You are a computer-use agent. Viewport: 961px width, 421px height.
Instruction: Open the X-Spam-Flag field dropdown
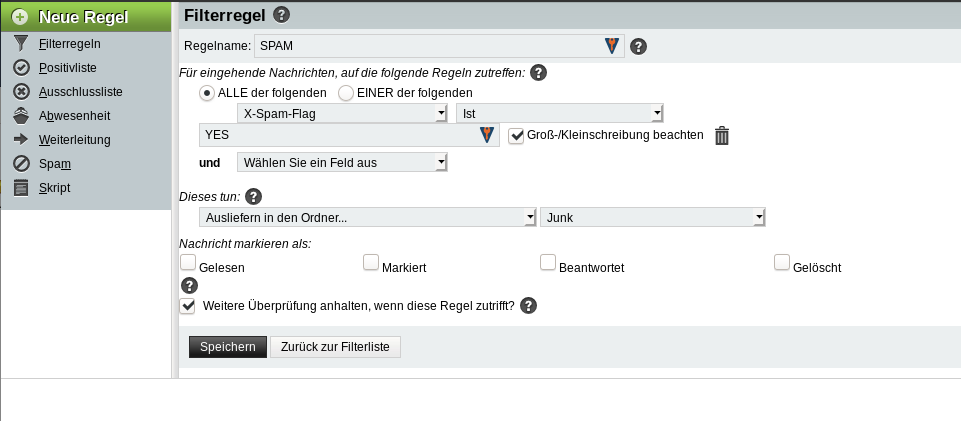(342, 113)
